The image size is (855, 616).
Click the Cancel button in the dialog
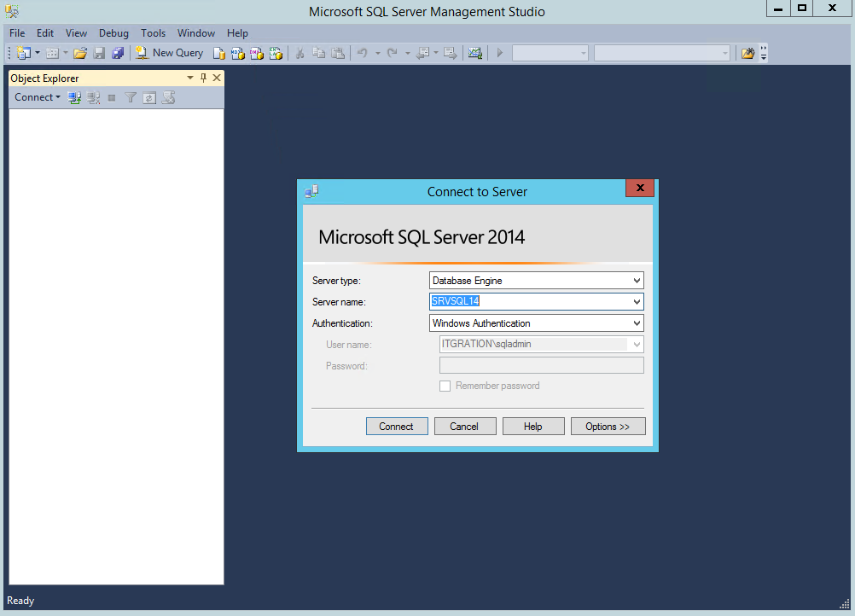pos(464,427)
